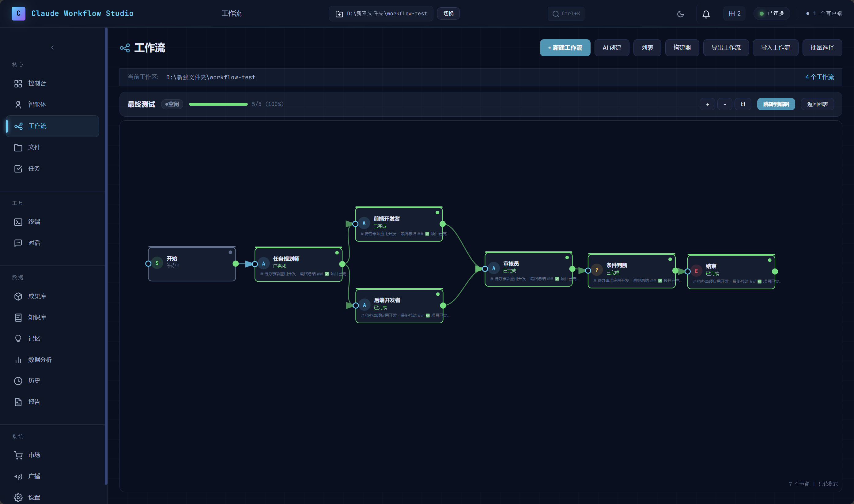
Task: Toggle dark mode moon icon
Action: click(x=680, y=14)
